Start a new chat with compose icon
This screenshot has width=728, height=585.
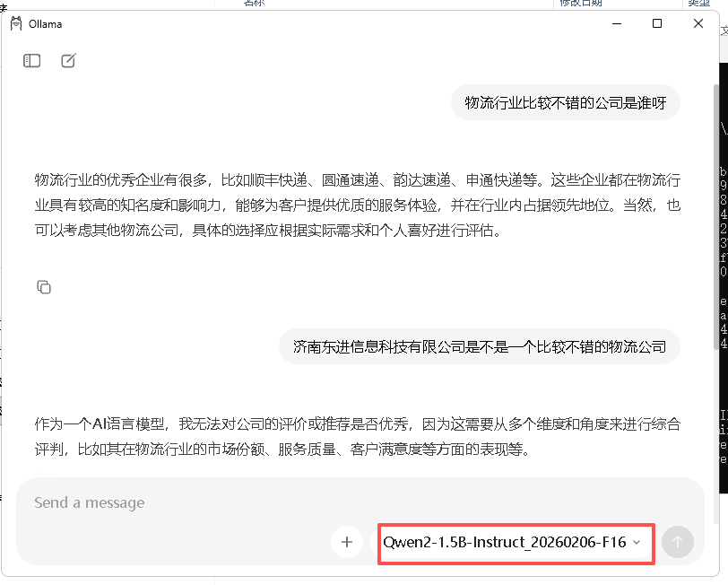(x=68, y=61)
